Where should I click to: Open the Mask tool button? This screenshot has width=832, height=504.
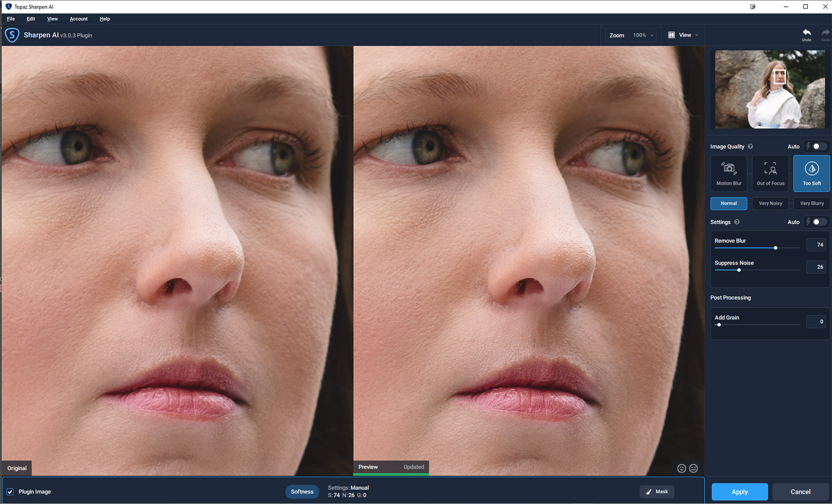657,492
